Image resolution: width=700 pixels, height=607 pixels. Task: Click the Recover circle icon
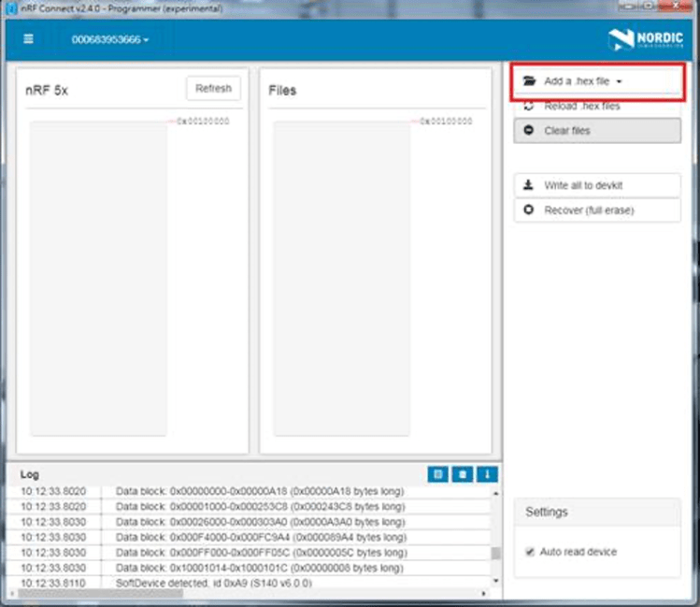click(529, 210)
